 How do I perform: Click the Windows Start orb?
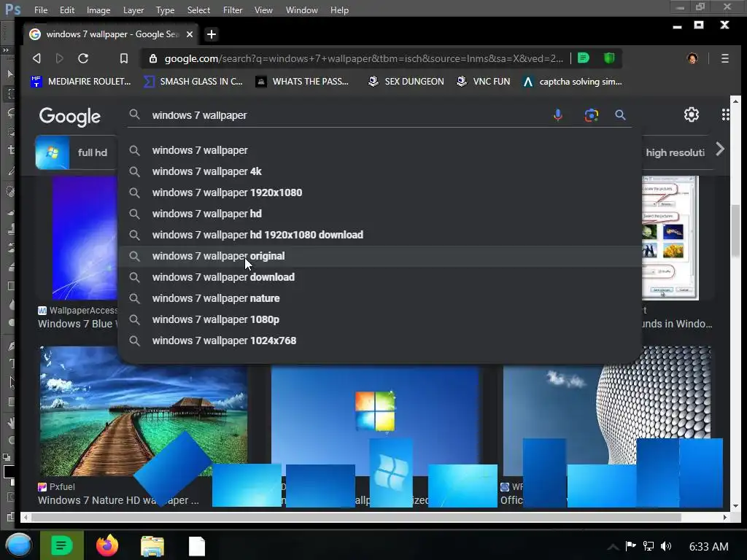(x=18, y=545)
